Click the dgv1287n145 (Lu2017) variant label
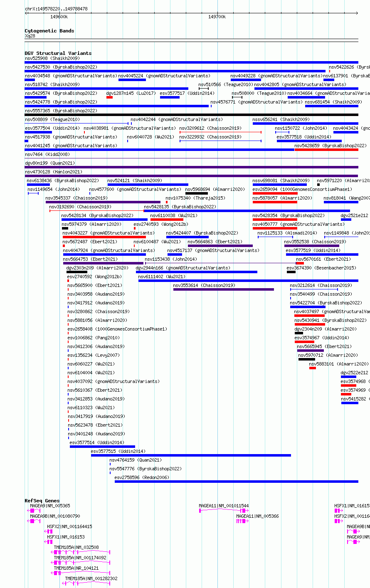The height and width of the screenshot is (588, 370). (131, 93)
